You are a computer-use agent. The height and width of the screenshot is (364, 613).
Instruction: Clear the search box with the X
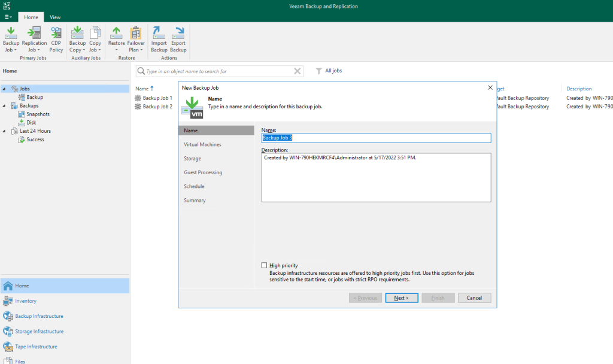point(298,71)
